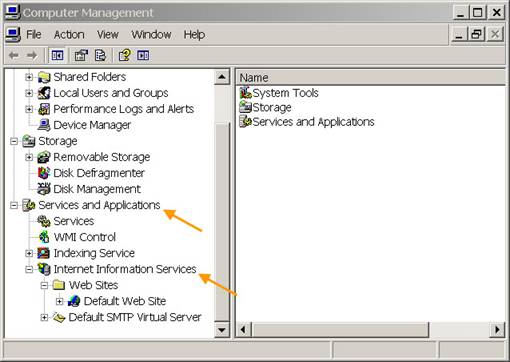Select the Device Manager tree label

click(x=92, y=125)
